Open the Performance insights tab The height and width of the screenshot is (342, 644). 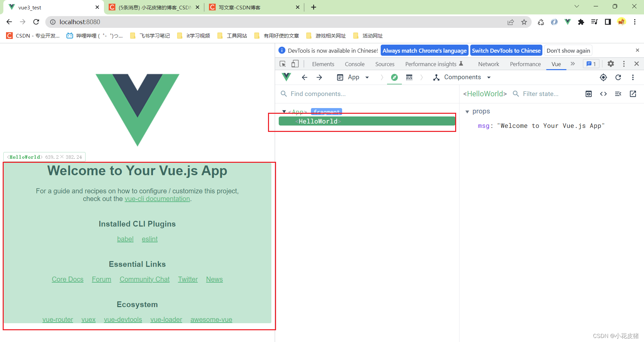(434, 64)
